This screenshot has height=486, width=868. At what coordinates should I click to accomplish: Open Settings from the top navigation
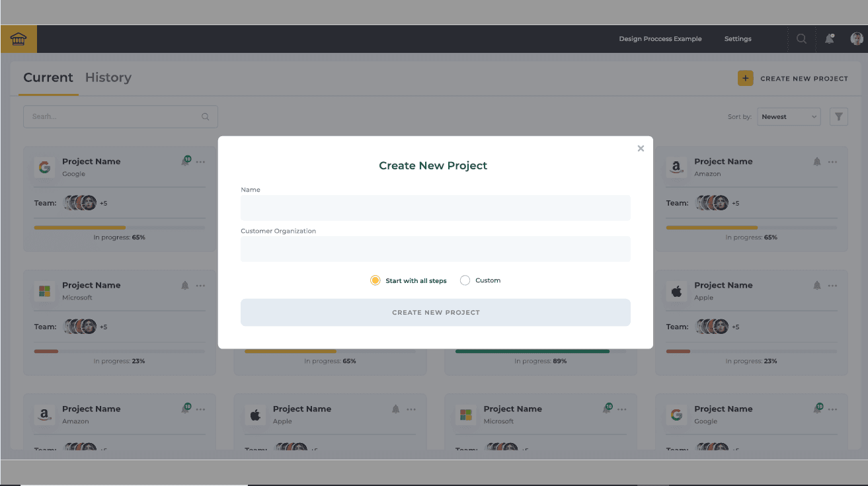tap(737, 38)
